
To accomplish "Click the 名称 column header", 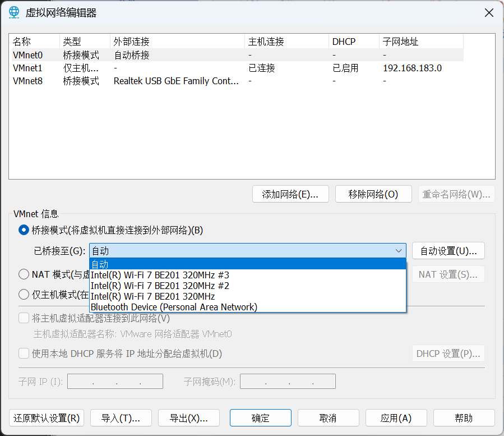I will (x=34, y=42).
